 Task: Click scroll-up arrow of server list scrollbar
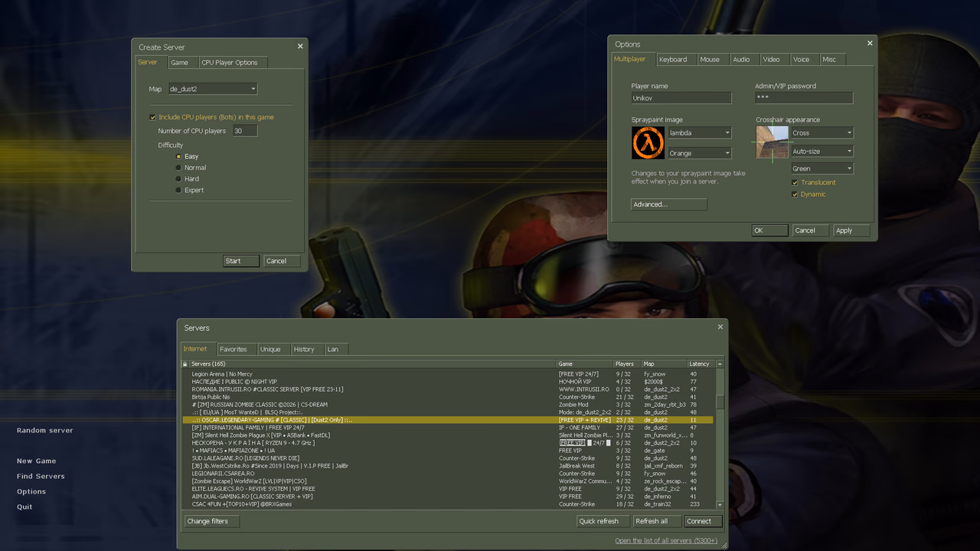[x=720, y=364]
